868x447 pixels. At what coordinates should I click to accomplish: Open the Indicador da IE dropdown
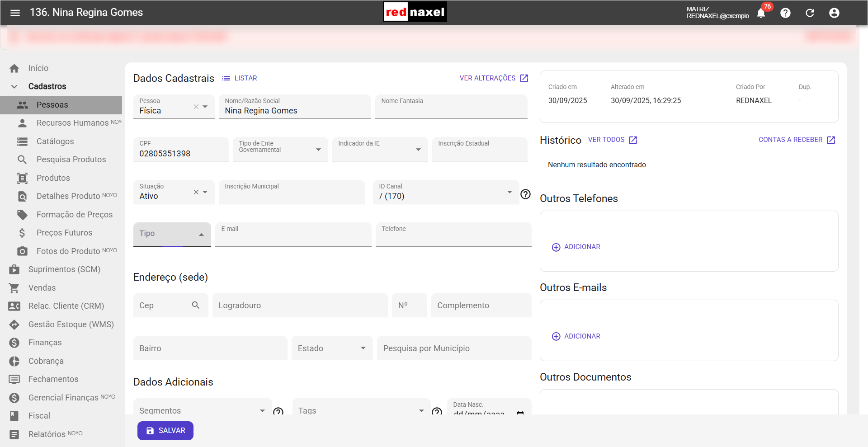418,150
